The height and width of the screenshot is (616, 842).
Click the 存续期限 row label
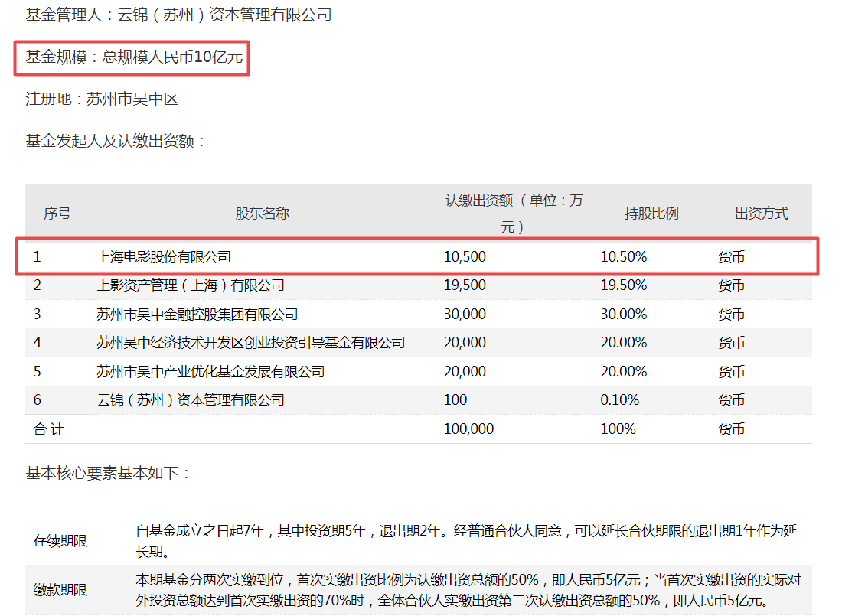(60, 541)
